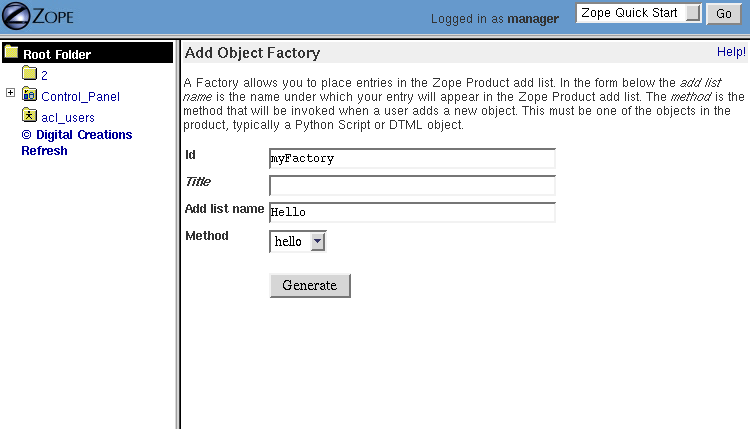Screen dimensions: 750x429
Task: Expand the Control_Panel tree node
Action: [x=10, y=94]
